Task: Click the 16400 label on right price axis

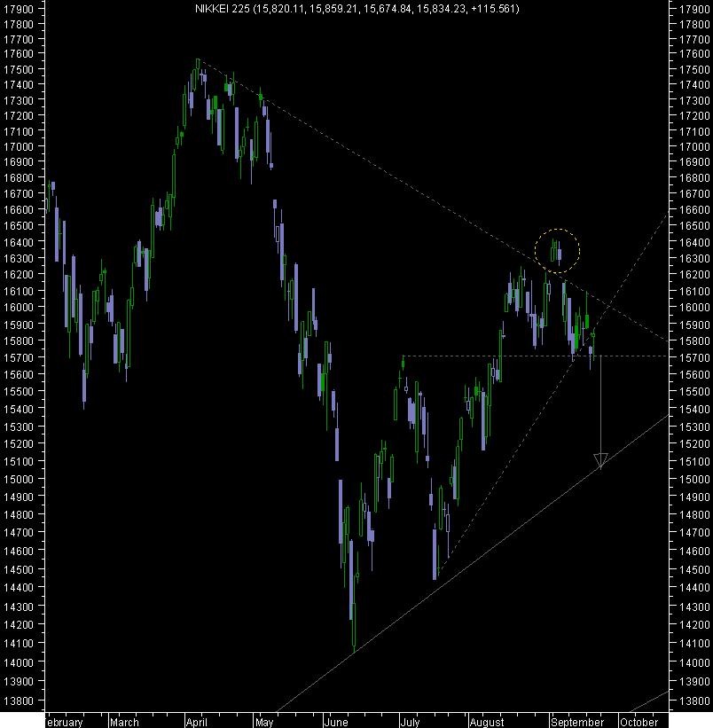Action: coord(694,242)
